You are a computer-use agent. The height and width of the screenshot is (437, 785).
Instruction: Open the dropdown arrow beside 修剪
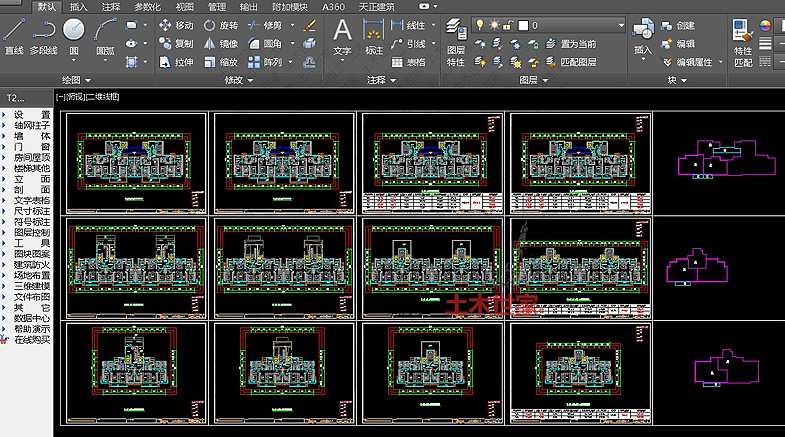tap(292, 25)
